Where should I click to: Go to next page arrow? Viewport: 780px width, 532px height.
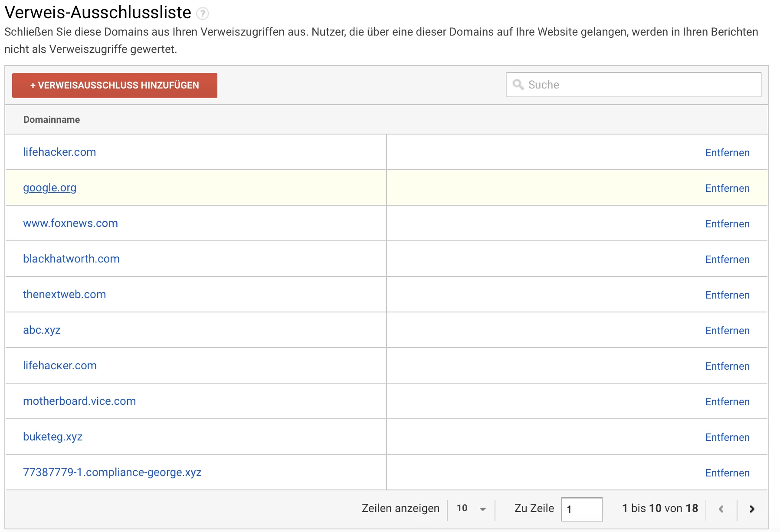[752, 509]
